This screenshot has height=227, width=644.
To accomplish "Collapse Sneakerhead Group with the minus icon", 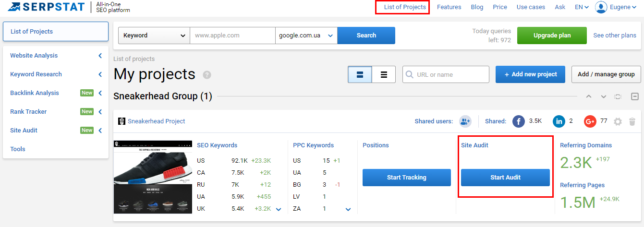I will (635, 96).
